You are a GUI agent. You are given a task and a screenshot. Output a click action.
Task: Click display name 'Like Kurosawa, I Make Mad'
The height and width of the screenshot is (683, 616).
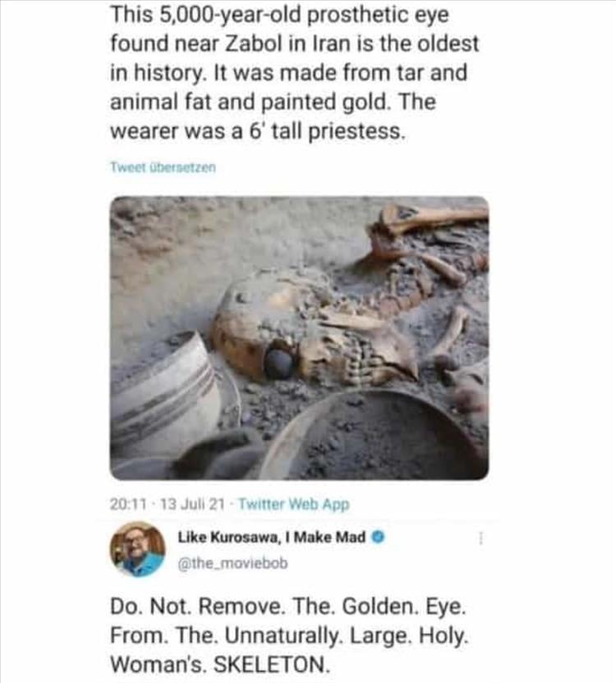(x=272, y=538)
